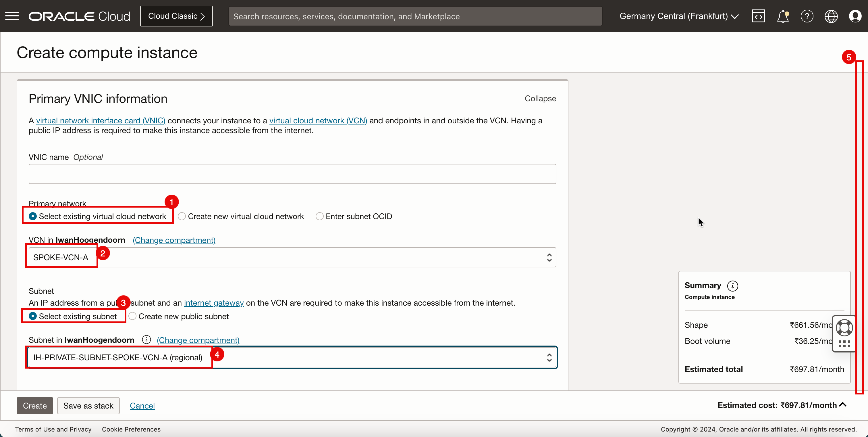Click the Create button to launch instance
The width and height of the screenshot is (868, 437).
pyautogui.click(x=35, y=406)
